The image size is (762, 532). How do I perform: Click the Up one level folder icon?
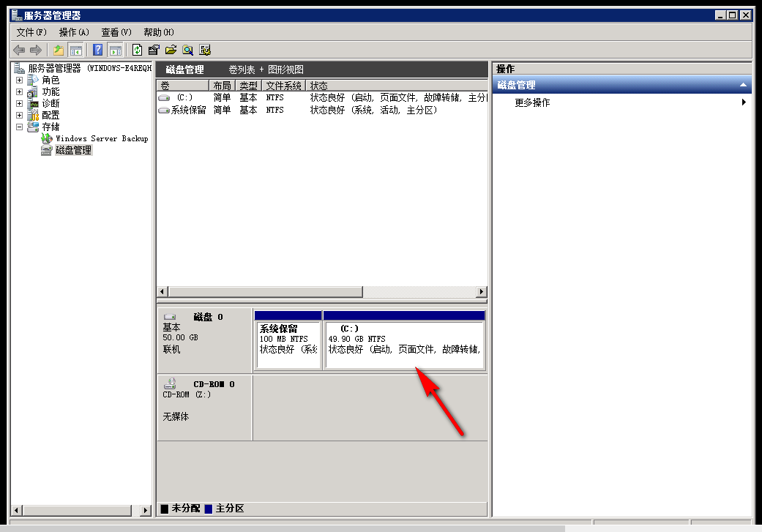coord(59,50)
